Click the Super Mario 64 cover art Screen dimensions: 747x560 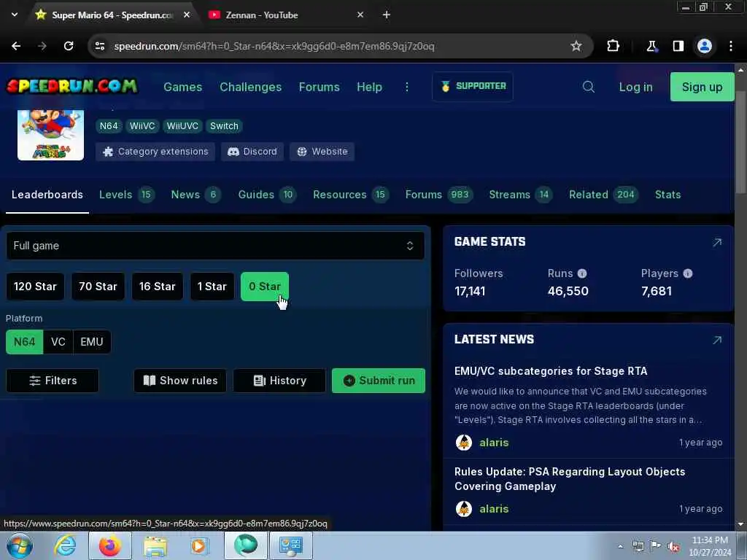coord(50,135)
